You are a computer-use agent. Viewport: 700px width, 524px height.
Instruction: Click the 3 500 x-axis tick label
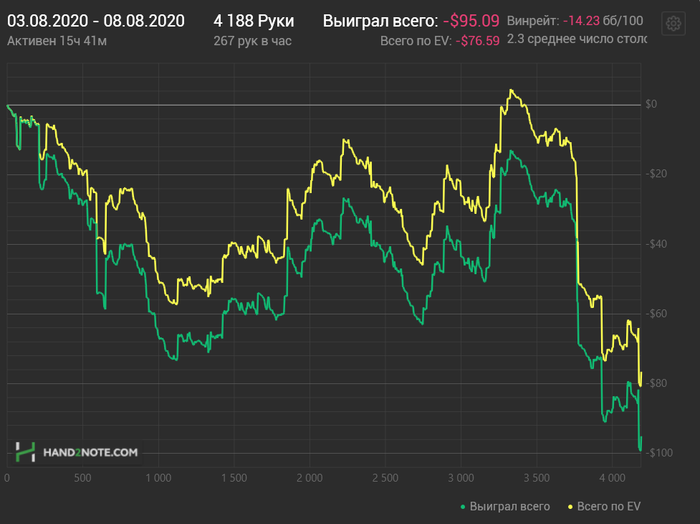[x=537, y=478]
